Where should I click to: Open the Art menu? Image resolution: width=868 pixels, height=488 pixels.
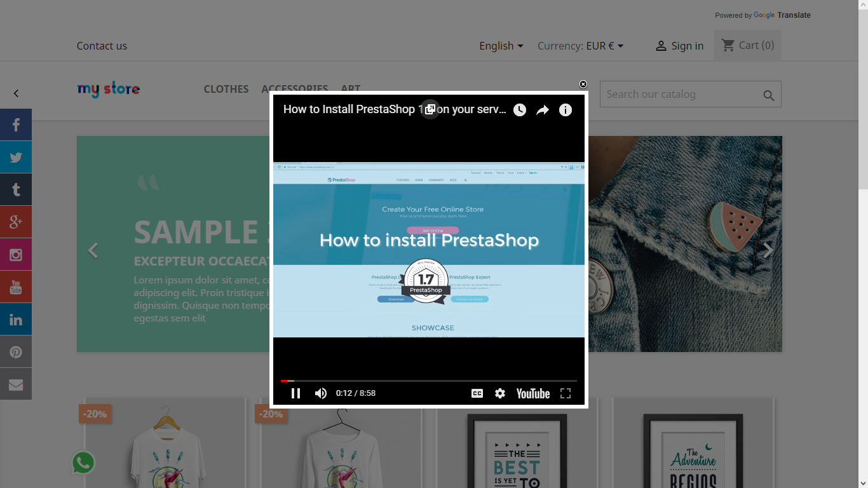(x=351, y=88)
